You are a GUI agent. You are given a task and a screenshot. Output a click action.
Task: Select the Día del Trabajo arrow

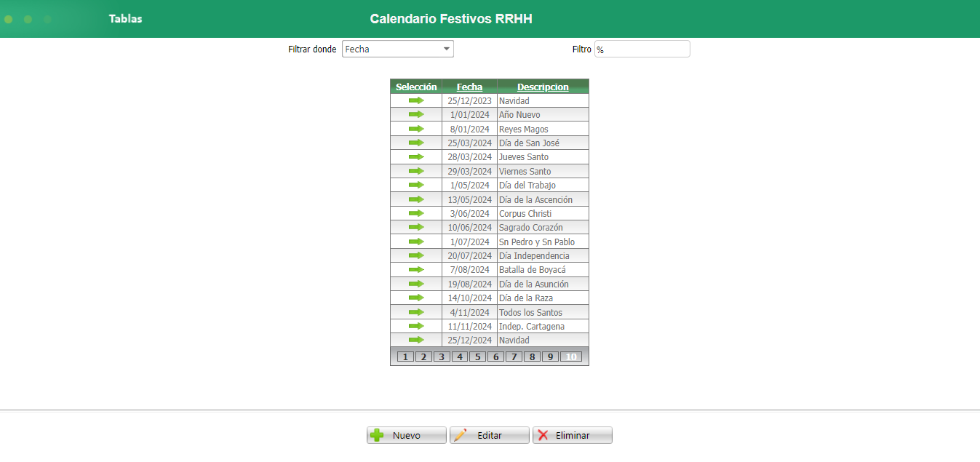416,185
